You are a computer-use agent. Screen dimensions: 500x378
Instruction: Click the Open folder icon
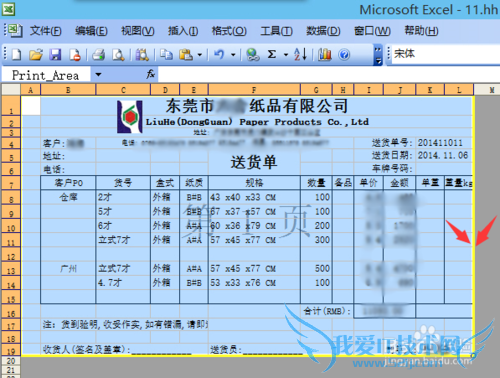click(36, 54)
